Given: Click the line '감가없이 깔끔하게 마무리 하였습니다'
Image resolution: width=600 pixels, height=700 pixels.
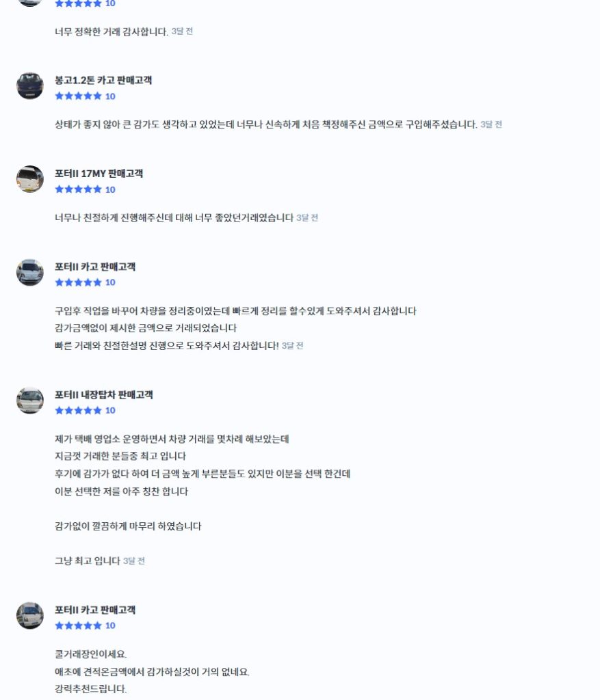Looking at the screenshot, I should (x=128, y=526).
